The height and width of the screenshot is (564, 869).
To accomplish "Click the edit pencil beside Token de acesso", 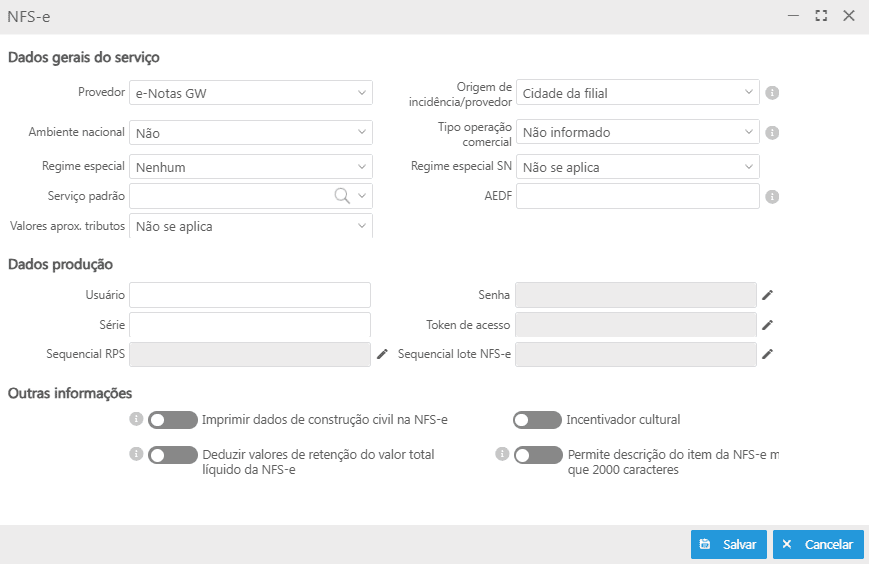I will 767,325.
